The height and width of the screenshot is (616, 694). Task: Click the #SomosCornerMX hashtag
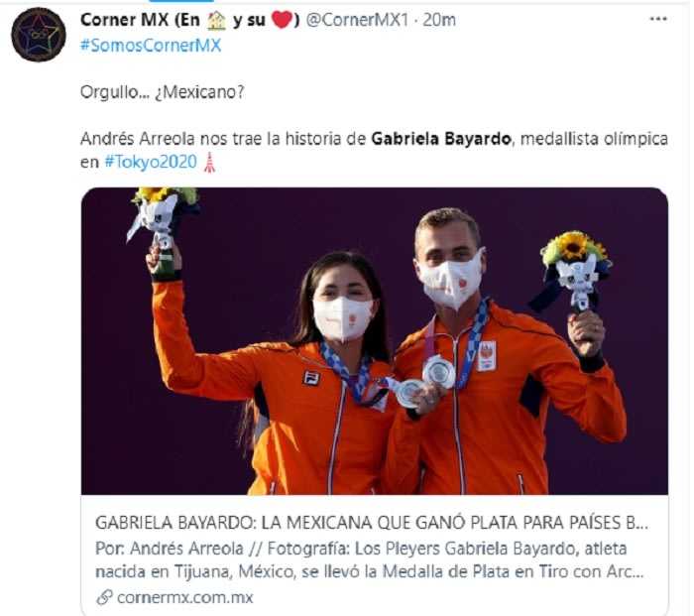(x=151, y=46)
